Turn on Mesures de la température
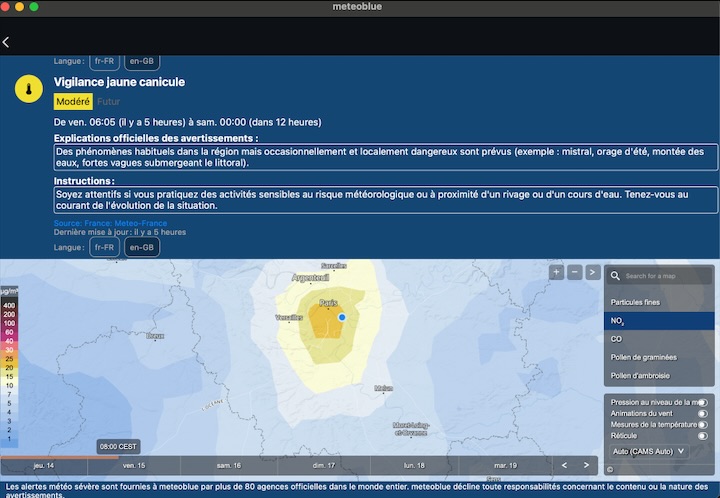 [x=702, y=424]
